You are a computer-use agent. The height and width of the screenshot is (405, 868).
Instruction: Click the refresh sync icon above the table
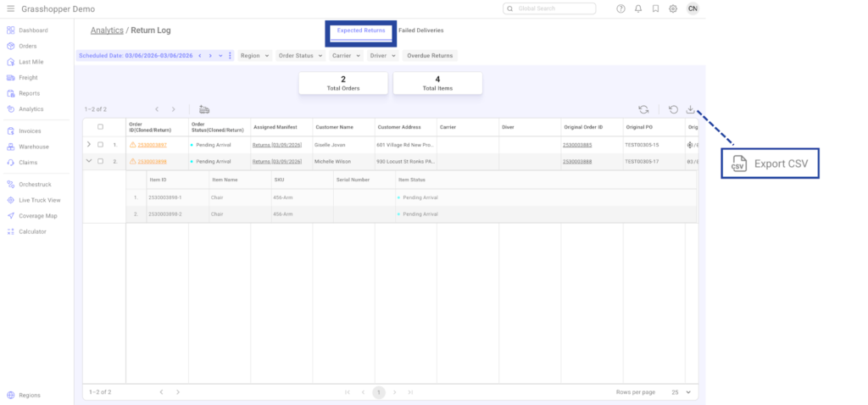[x=644, y=109]
